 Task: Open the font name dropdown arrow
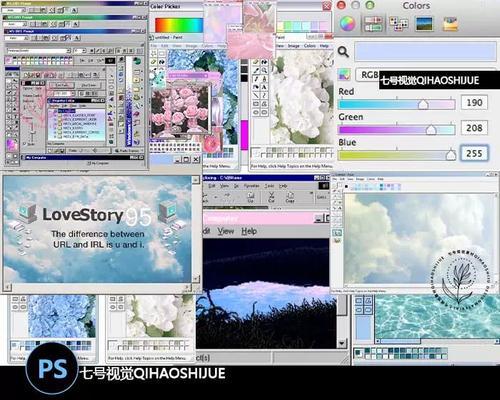69,51
